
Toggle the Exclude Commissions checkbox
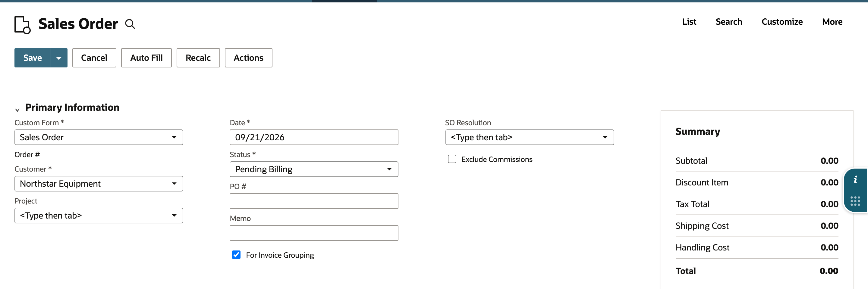452,159
